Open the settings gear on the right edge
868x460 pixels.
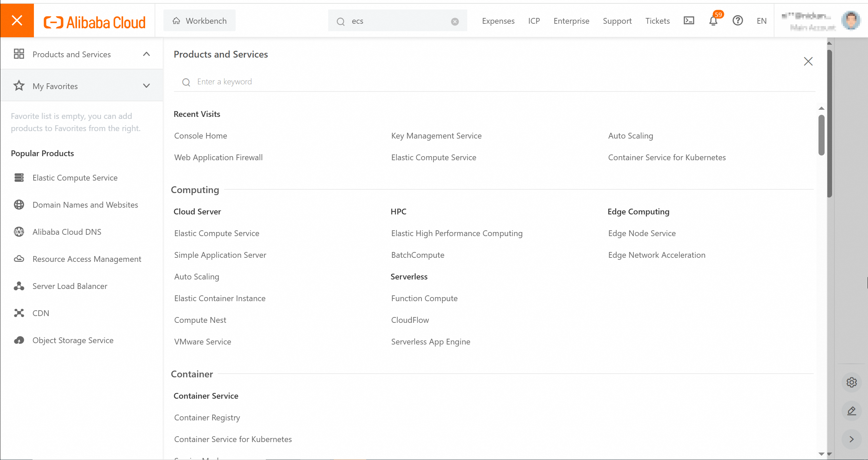click(x=852, y=382)
